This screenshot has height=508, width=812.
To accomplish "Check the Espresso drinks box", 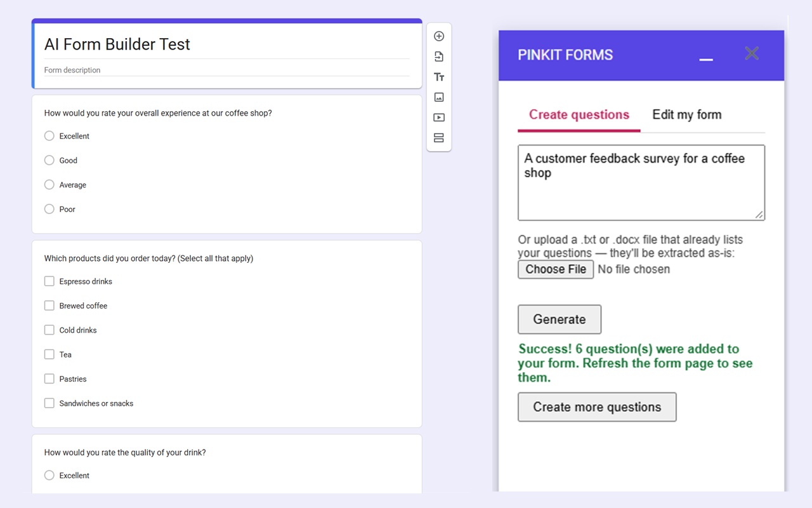I will [49, 281].
